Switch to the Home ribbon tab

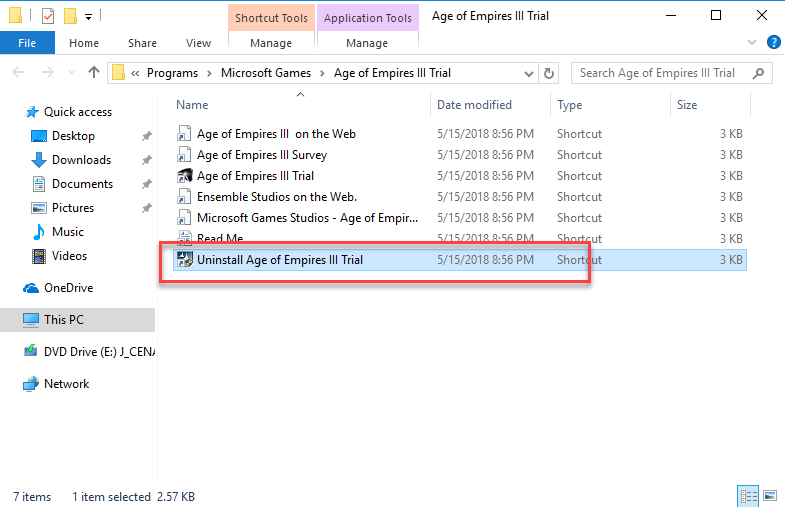[84, 43]
